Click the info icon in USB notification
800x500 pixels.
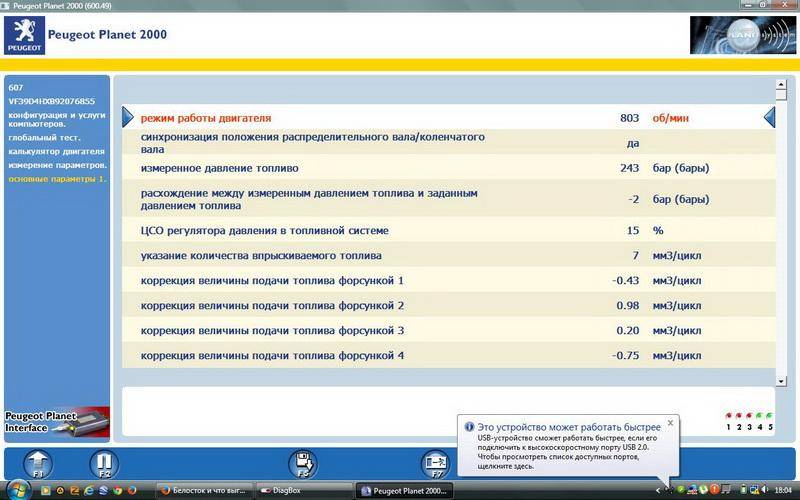click(469, 426)
